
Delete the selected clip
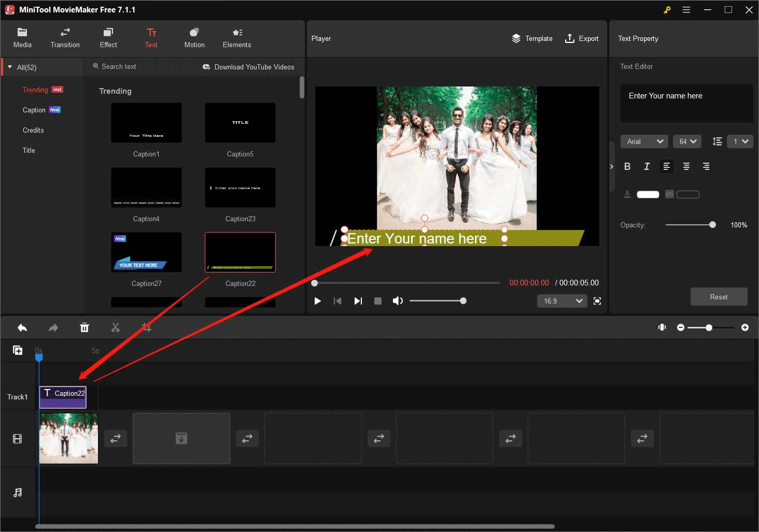pyautogui.click(x=85, y=327)
